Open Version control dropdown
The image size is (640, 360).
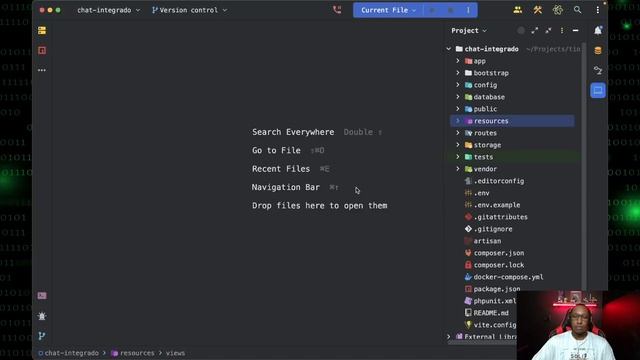coord(189,10)
